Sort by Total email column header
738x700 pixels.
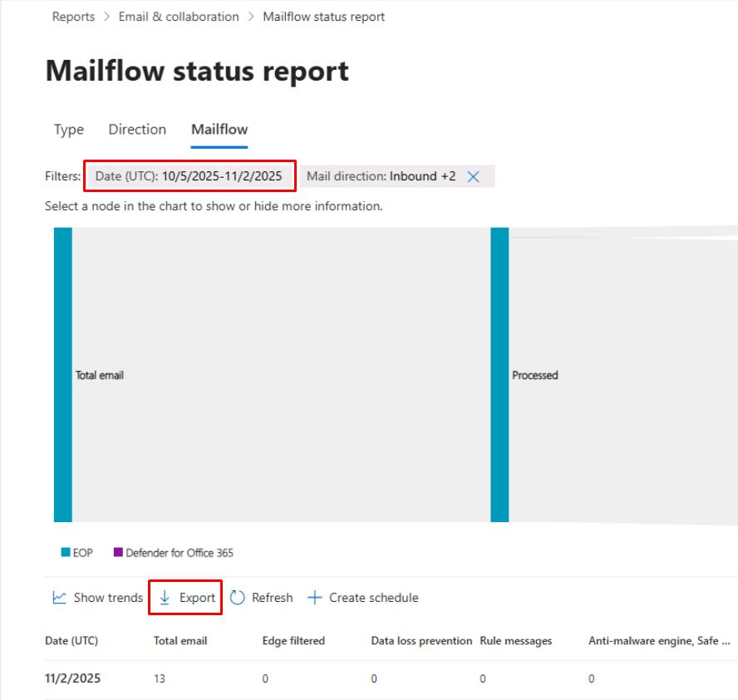click(180, 641)
